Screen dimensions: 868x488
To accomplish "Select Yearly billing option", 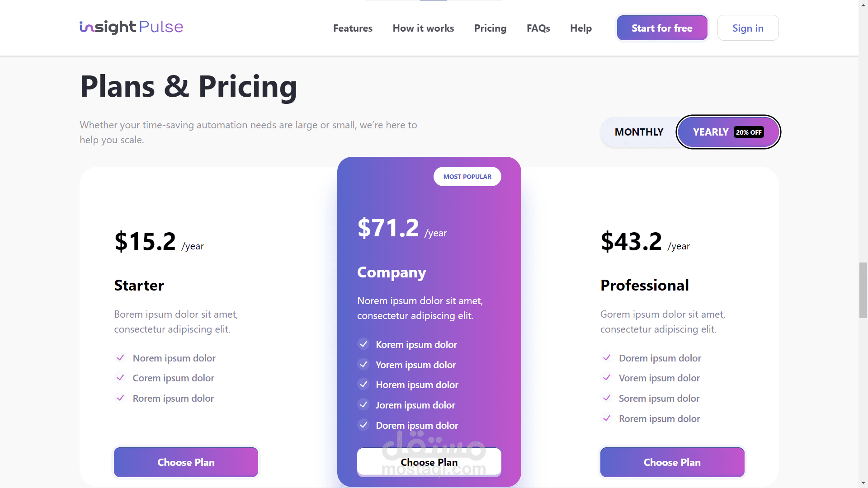I will click(x=710, y=132).
